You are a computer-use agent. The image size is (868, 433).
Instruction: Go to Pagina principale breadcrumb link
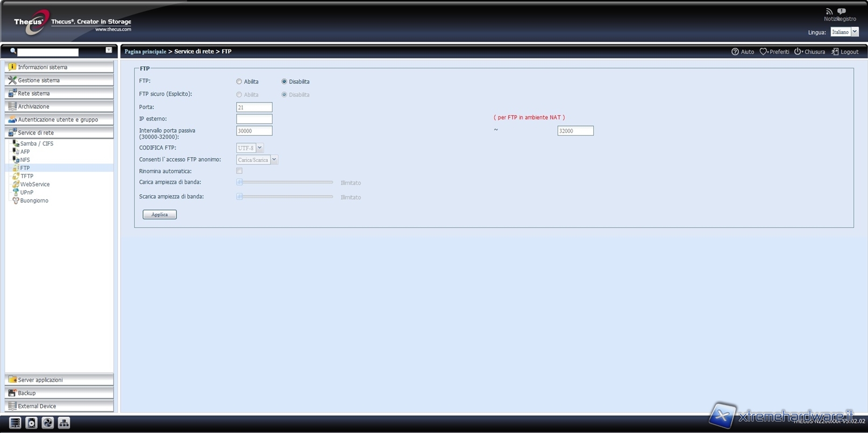click(x=145, y=52)
